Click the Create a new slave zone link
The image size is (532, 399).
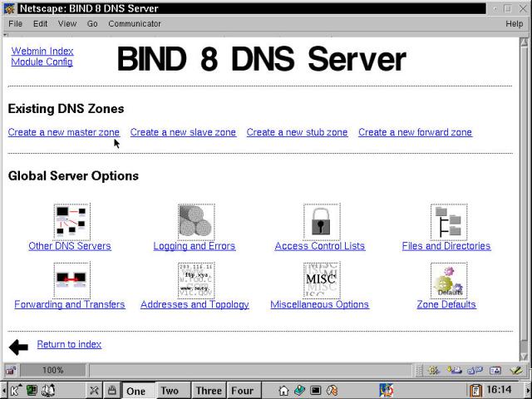point(183,132)
